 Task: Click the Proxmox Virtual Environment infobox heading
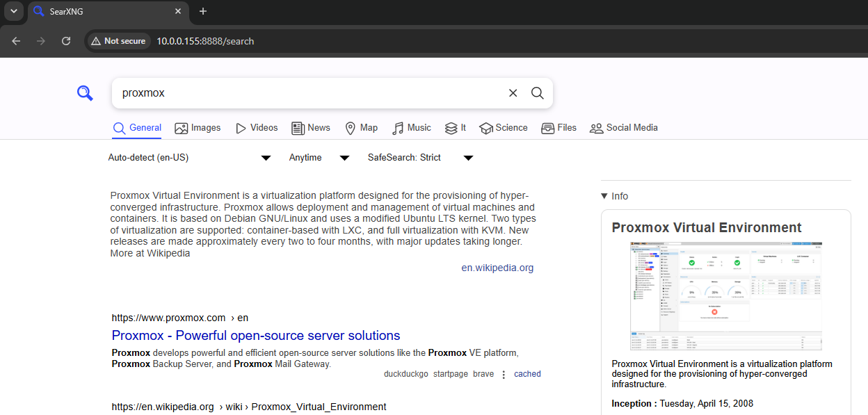click(707, 227)
